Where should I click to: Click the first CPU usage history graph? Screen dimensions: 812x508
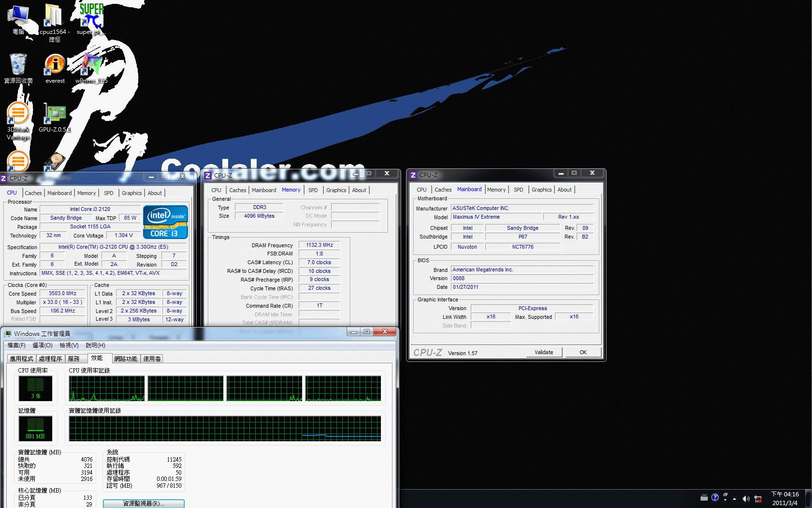tap(107, 388)
